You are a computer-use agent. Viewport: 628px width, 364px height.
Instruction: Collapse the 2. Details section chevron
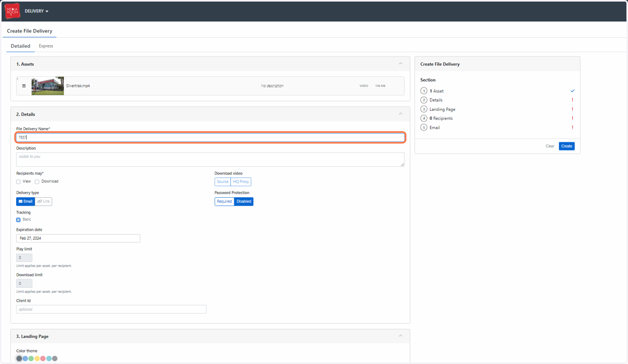[401, 114]
